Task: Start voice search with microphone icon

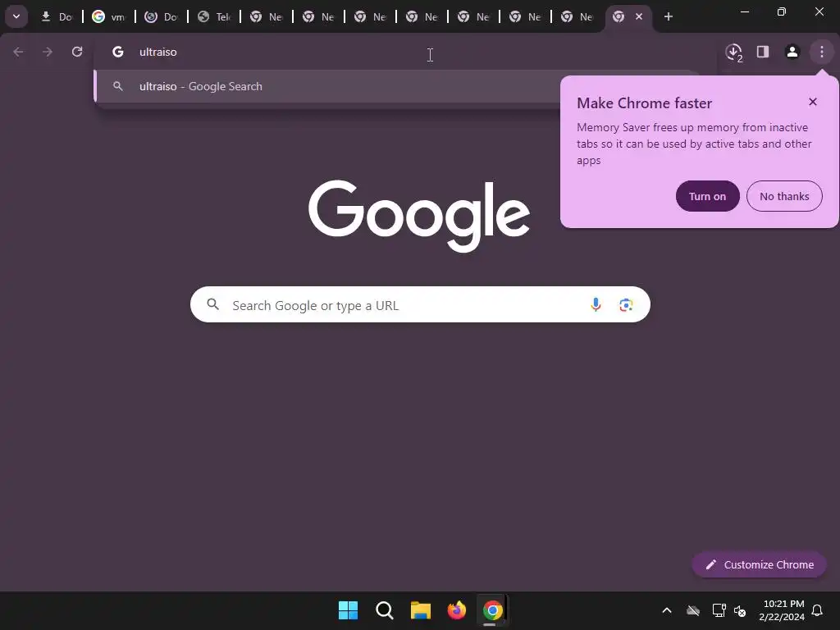Action: (x=596, y=305)
